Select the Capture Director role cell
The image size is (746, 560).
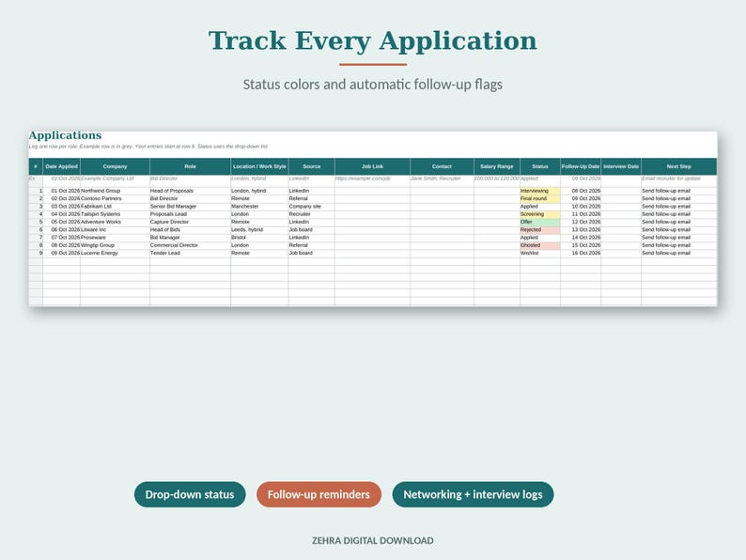click(x=191, y=222)
